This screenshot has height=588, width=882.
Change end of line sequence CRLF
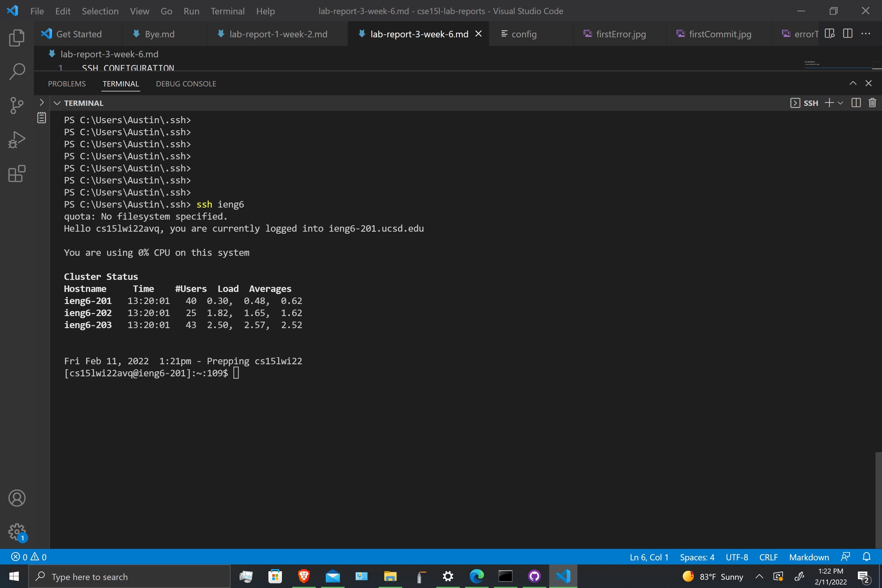[769, 557]
